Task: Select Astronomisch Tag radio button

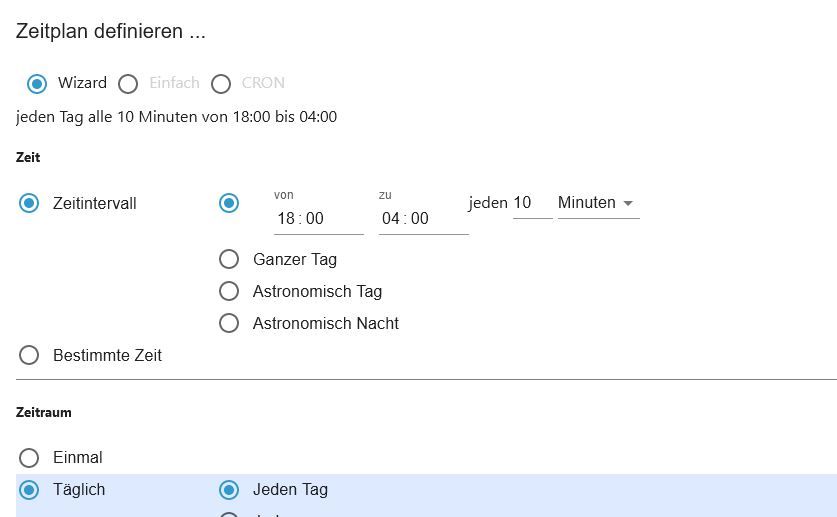Action: click(x=229, y=291)
